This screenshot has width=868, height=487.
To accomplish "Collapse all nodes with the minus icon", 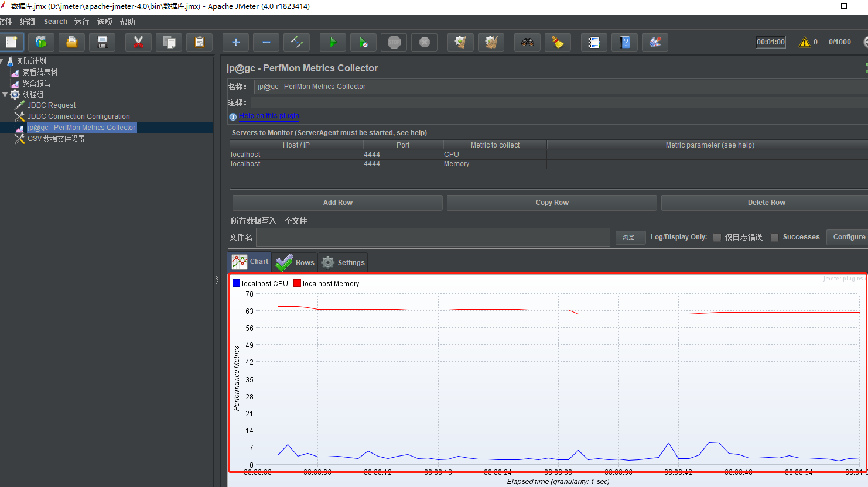I will (x=266, y=42).
